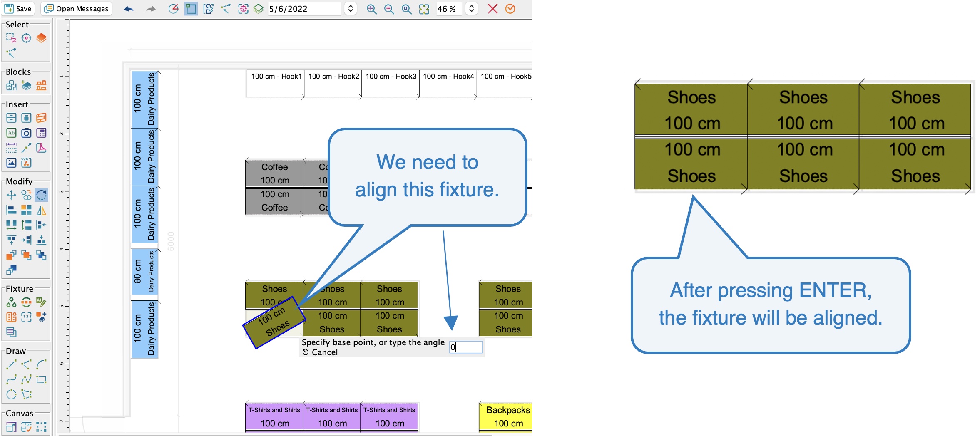980x436 pixels.
Task: Toggle the canvas grid dots icon
Action: click(41, 427)
